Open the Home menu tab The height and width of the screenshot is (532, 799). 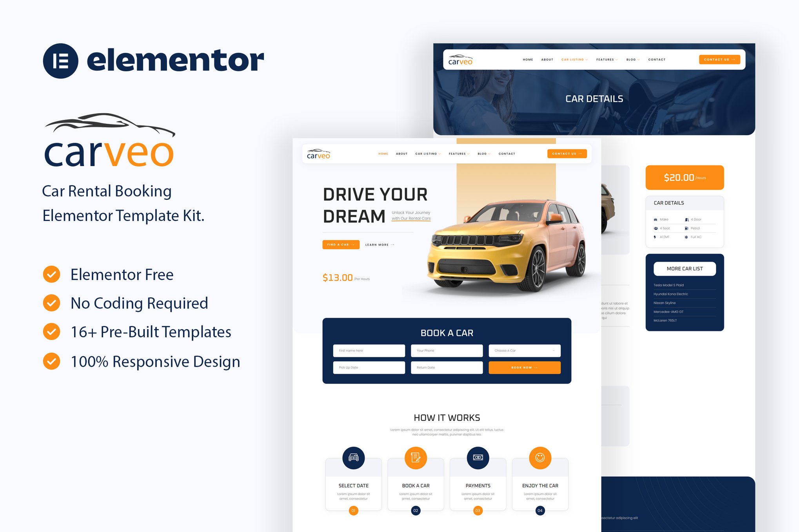(x=383, y=154)
